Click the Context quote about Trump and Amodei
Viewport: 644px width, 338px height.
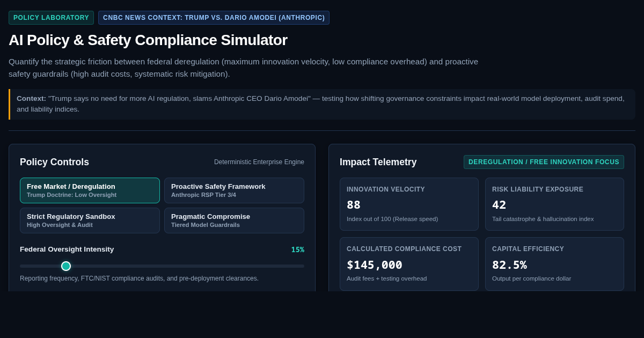322,104
